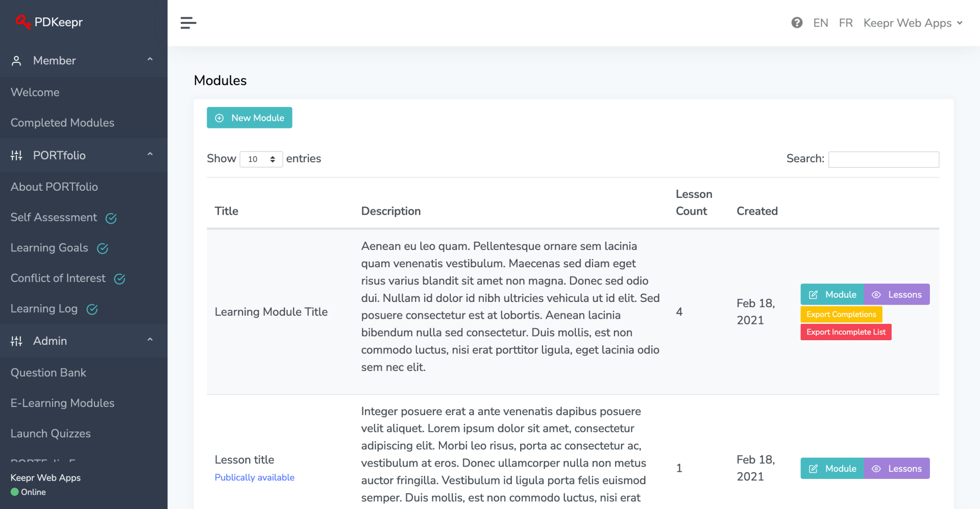Open E-Learning Modules sidebar item

click(x=62, y=403)
